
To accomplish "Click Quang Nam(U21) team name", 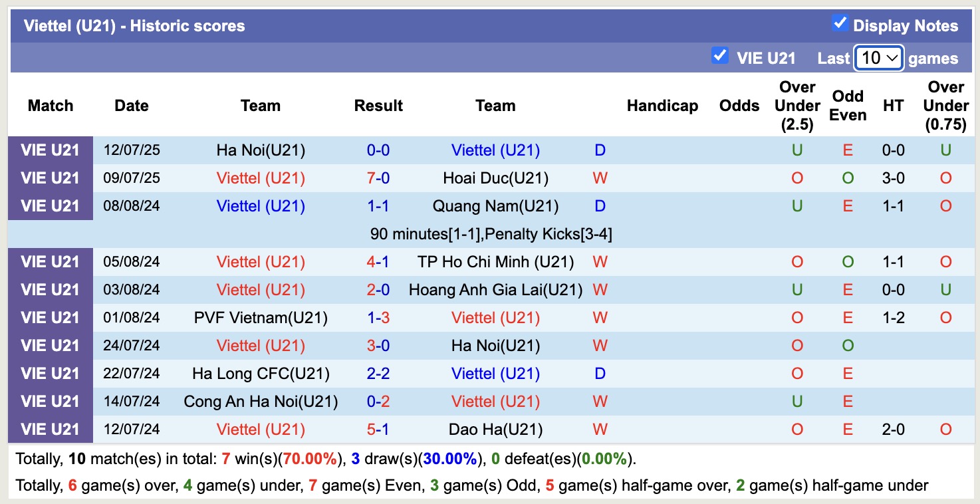I will [x=495, y=206].
